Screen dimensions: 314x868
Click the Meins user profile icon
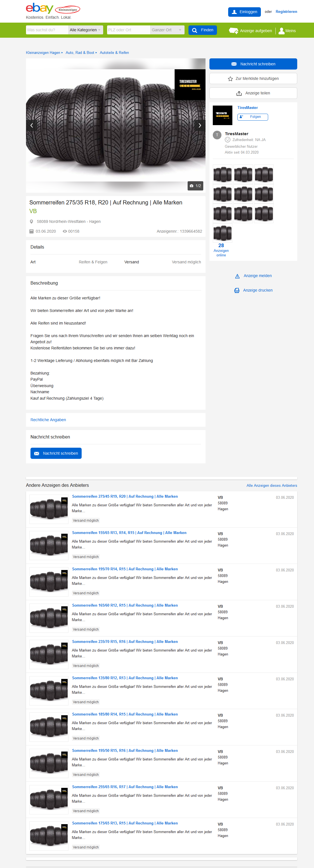pyautogui.click(x=281, y=31)
